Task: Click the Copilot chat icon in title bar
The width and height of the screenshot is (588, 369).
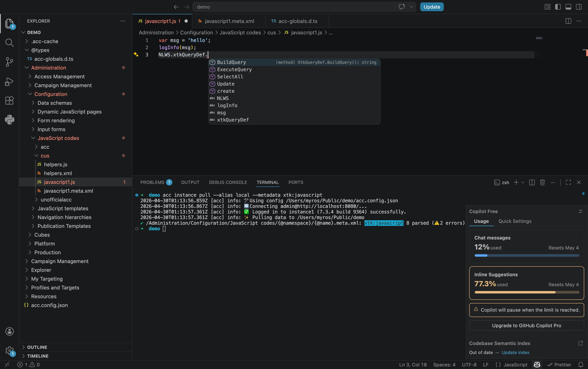Action: click(402, 7)
